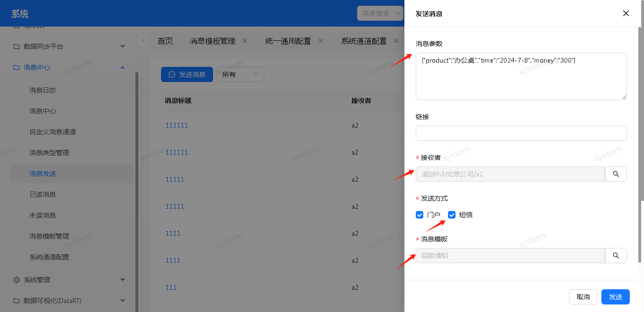
Task: Click the folder icon next to 消息中心
Action: tap(17, 67)
